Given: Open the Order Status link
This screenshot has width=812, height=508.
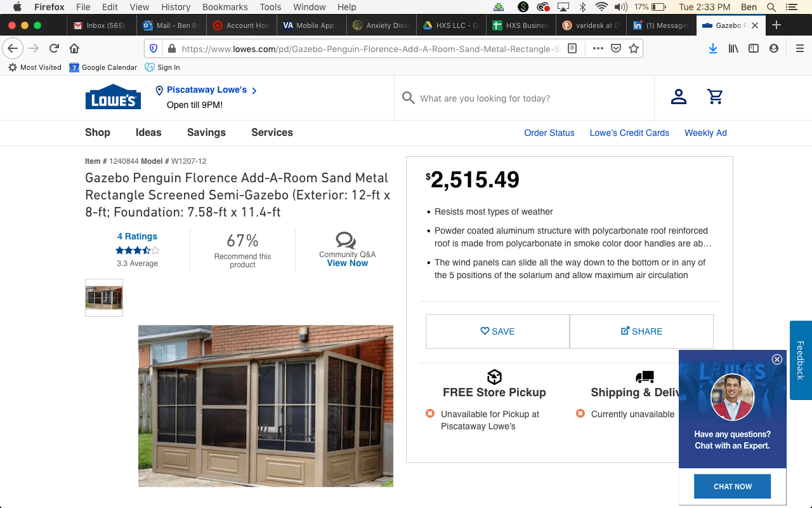Looking at the screenshot, I should tap(549, 133).
